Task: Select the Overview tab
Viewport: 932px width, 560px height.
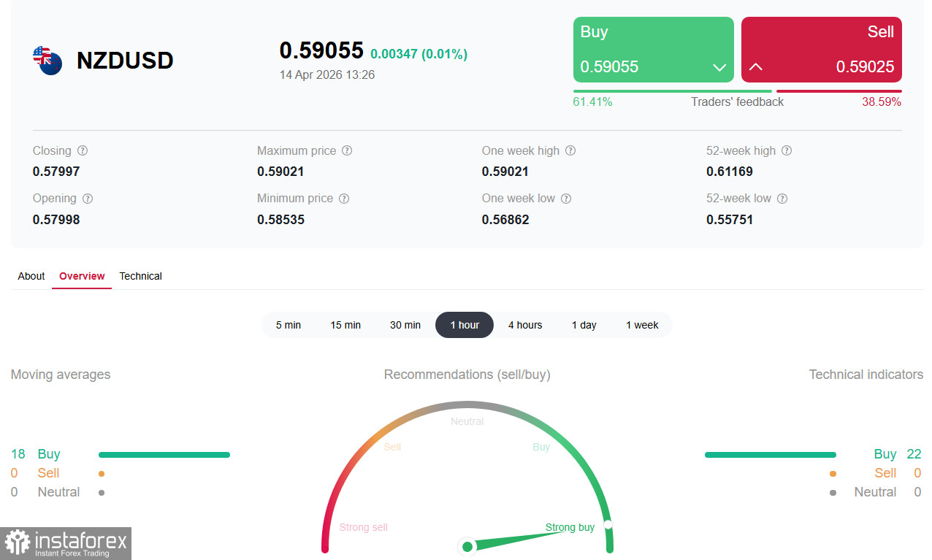Action: click(82, 276)
